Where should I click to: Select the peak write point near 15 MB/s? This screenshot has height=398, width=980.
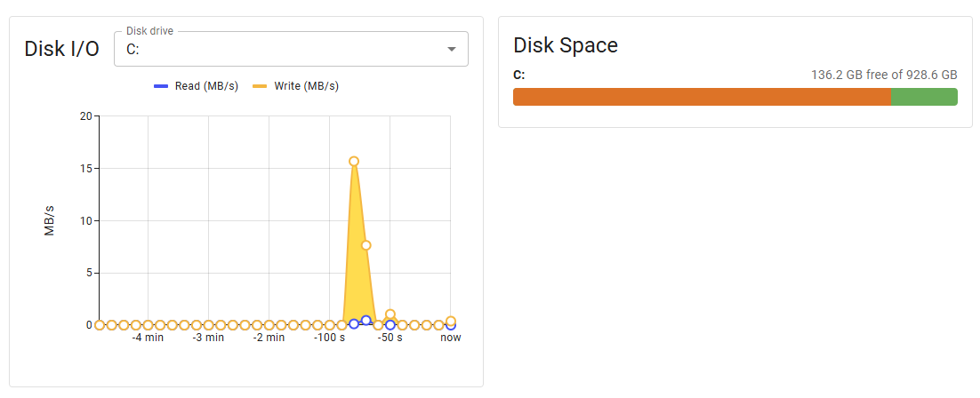click(x=354, y=162)
